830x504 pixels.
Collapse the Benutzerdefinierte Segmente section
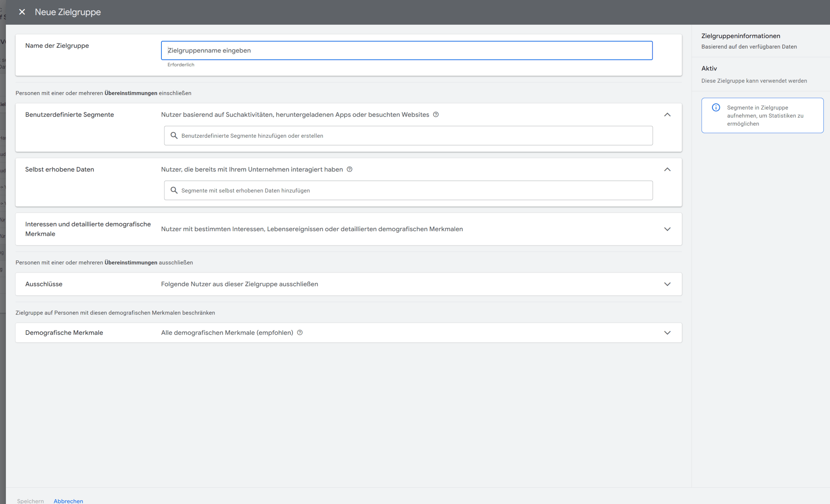(x=668, y=114)
